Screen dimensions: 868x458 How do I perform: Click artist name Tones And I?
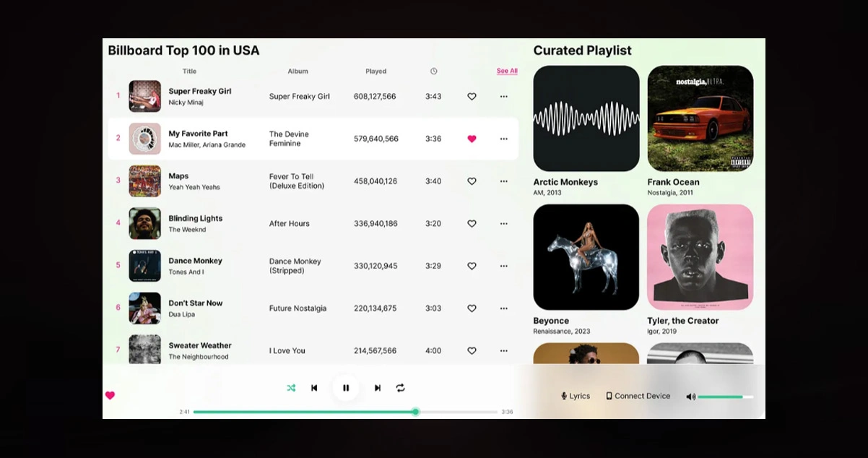186,272
